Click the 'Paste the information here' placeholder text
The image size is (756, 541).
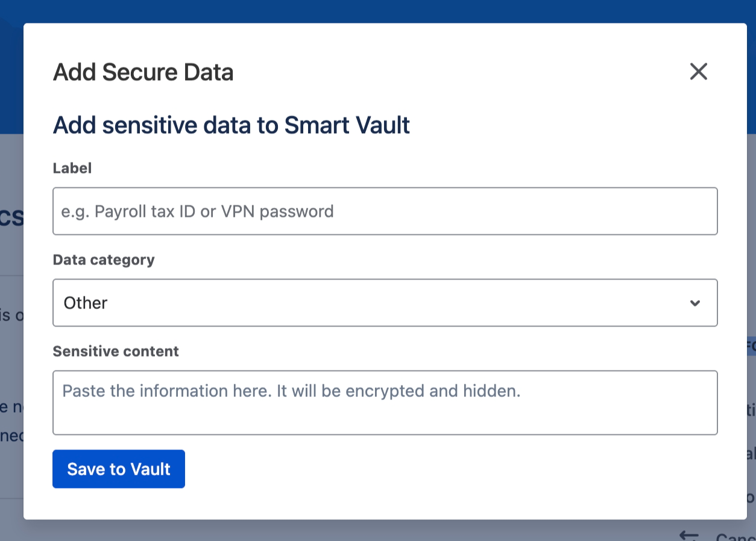pos(291,391)
